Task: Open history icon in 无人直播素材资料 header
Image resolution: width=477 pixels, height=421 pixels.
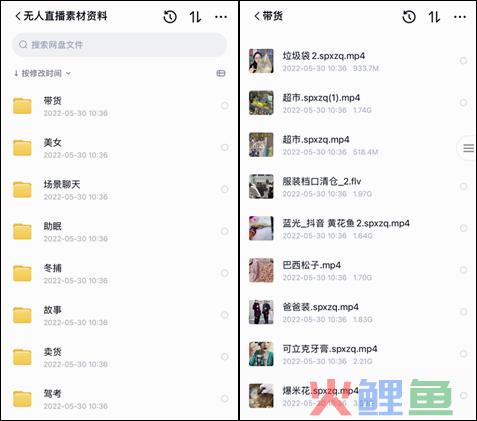Action: click(170, 17)
